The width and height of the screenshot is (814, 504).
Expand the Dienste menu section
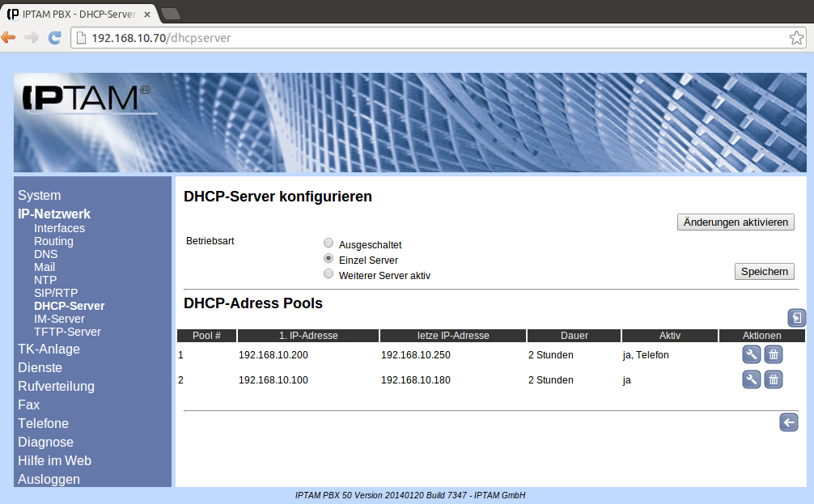(x=40, y=368)
